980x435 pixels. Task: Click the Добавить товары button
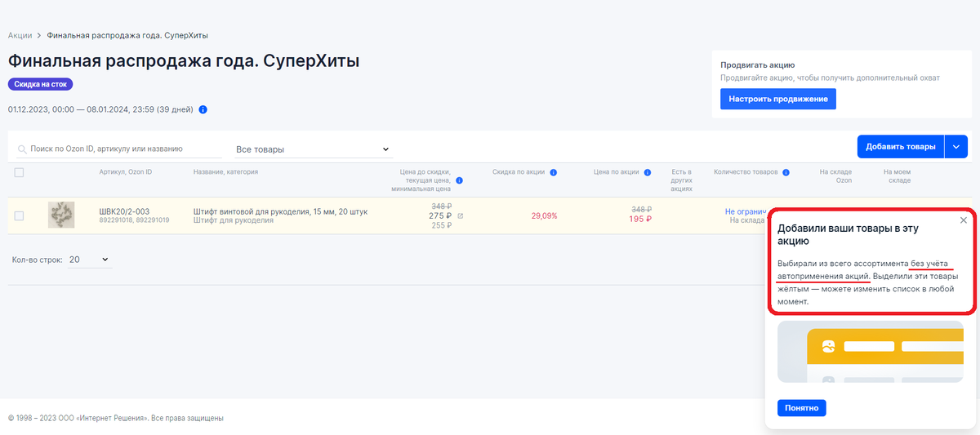[900, 147]
